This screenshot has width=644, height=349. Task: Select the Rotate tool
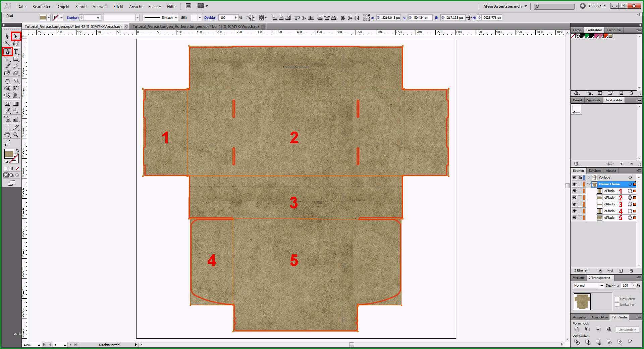point(7,81)
